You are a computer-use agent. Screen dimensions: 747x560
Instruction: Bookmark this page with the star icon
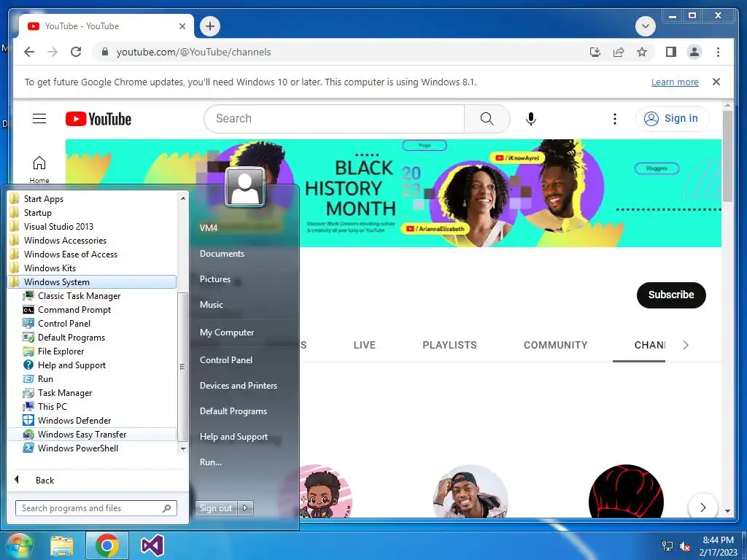click(x=642, y=52)
